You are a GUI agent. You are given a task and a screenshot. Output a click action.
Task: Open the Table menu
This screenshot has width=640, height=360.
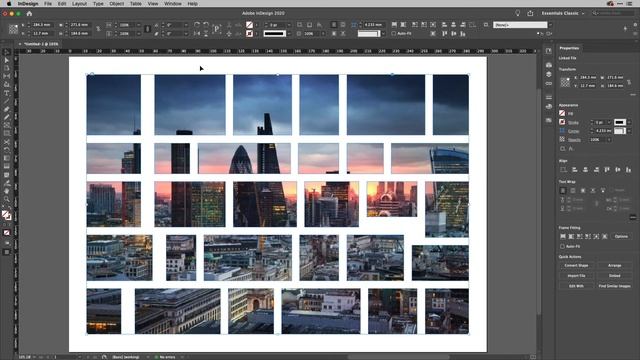pyautogui.click(x=136, y=3)
